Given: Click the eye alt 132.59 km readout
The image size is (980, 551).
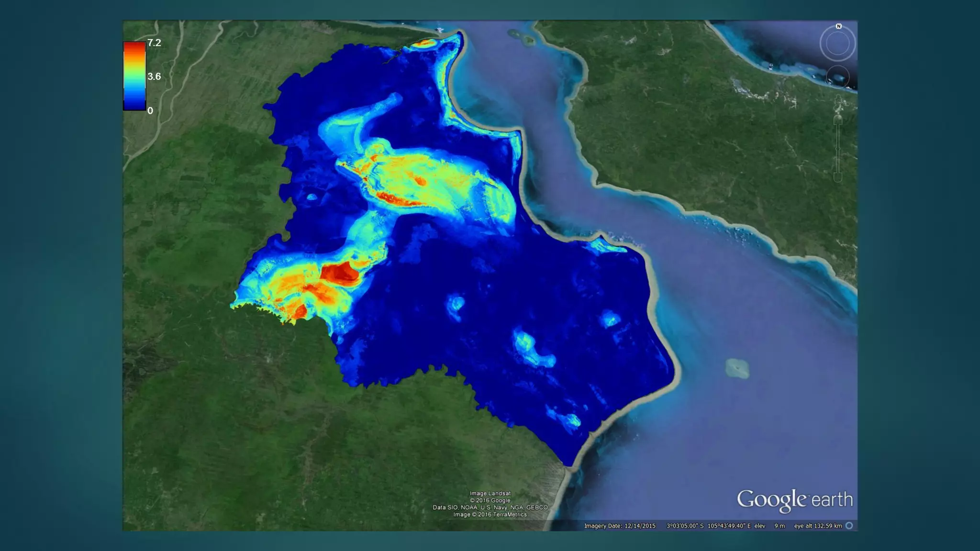Looking at the screenshot, I should pos(818,526).
